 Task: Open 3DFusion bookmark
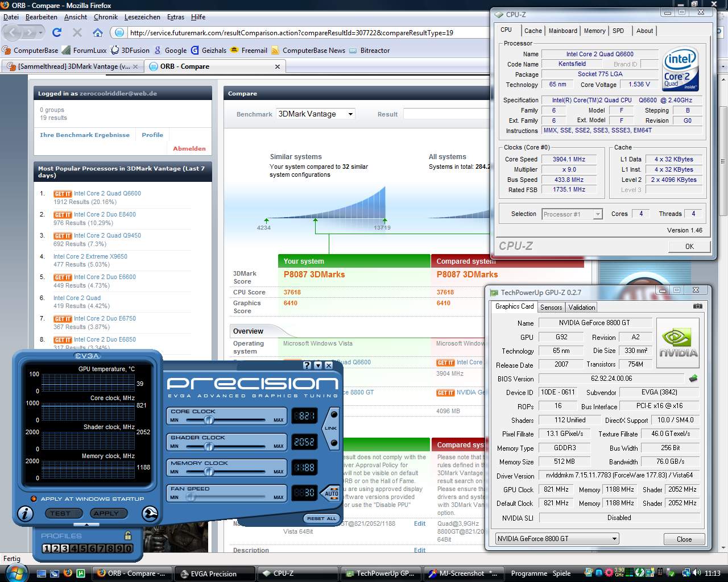[130, 50]
